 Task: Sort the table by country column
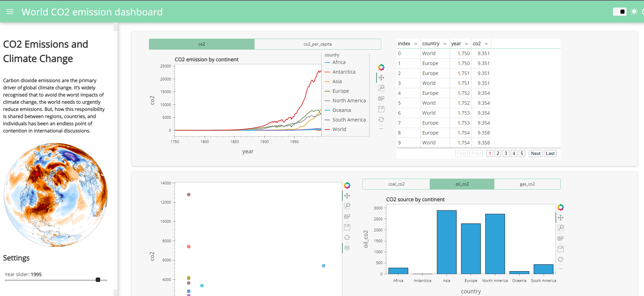[435, 43]
